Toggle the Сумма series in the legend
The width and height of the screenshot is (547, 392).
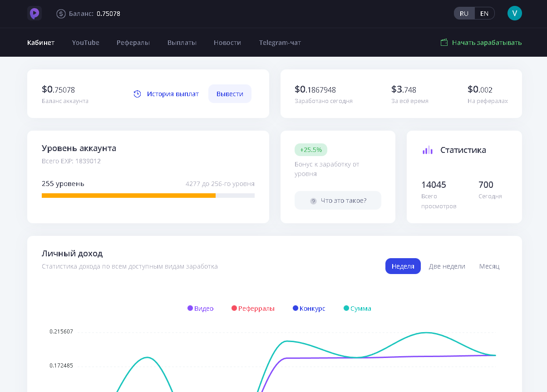pos(357,309)
